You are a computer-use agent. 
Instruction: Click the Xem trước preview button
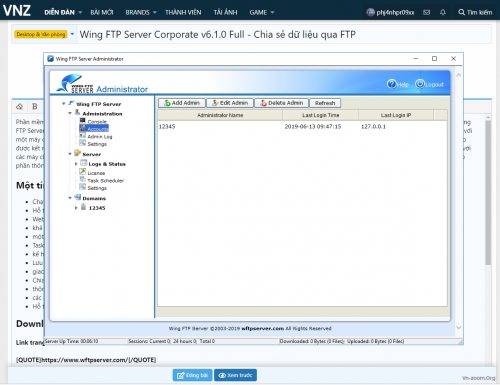pos(235,375)
